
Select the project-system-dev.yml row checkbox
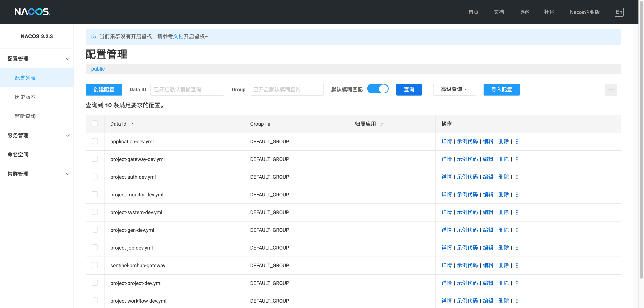[x=95, y=212]
